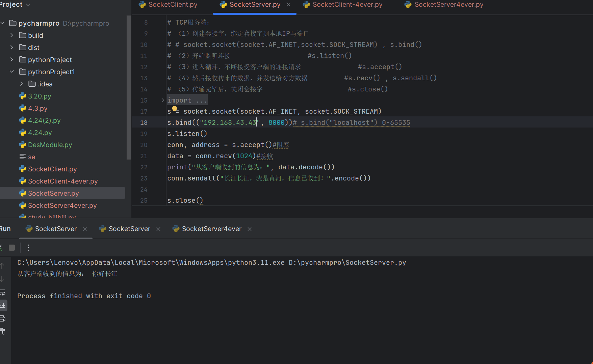Select the SocketServer4ever run tab
Viewport: 593px width, 364px height.
[x=211, y=229]
